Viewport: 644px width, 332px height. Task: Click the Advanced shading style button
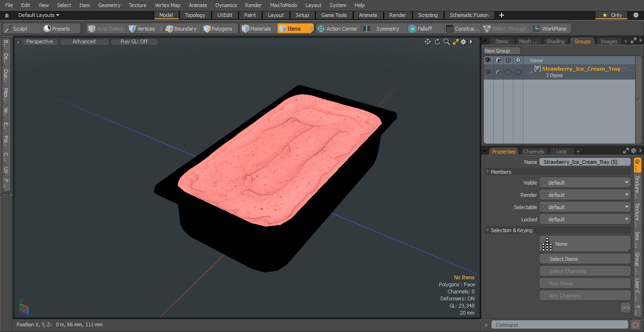84,42
